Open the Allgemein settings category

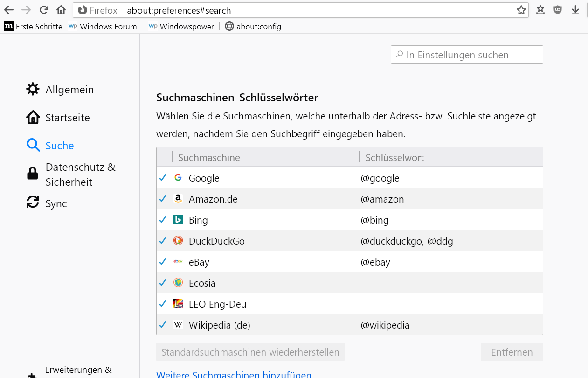pos(69,90)
